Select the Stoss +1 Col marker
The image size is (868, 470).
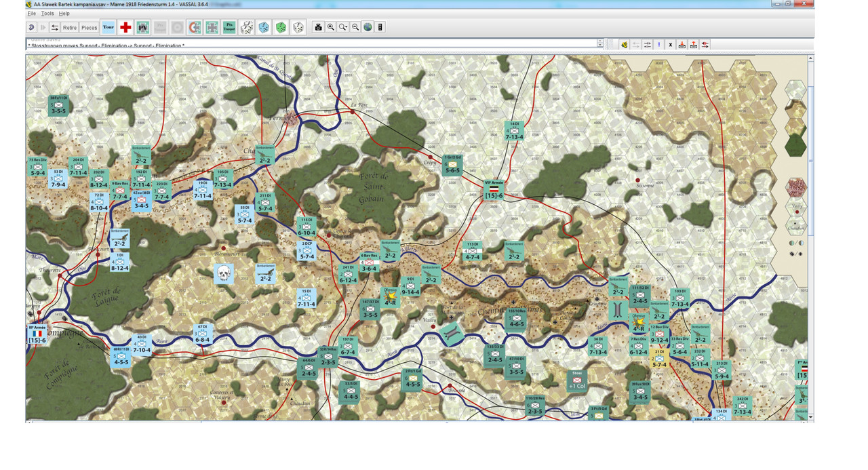[577, 380]
